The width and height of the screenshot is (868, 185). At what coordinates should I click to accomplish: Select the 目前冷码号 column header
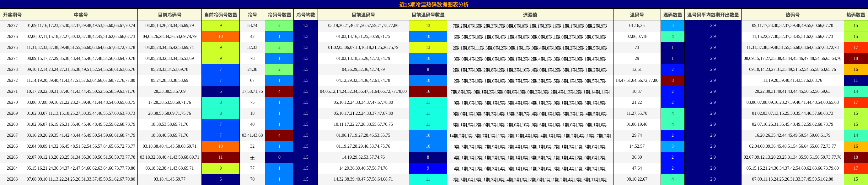pos(169,15)
